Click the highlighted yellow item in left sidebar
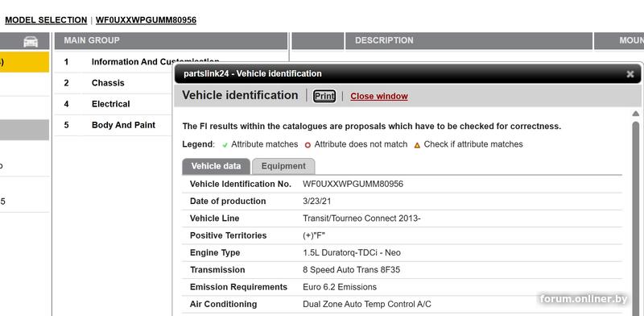 pyautogui.click(x=24, y=62)
